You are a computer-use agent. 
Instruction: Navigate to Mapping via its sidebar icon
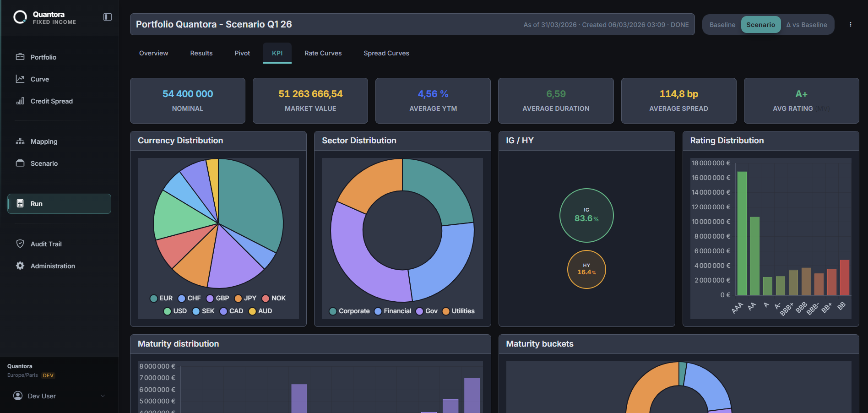tap(20, 141)
